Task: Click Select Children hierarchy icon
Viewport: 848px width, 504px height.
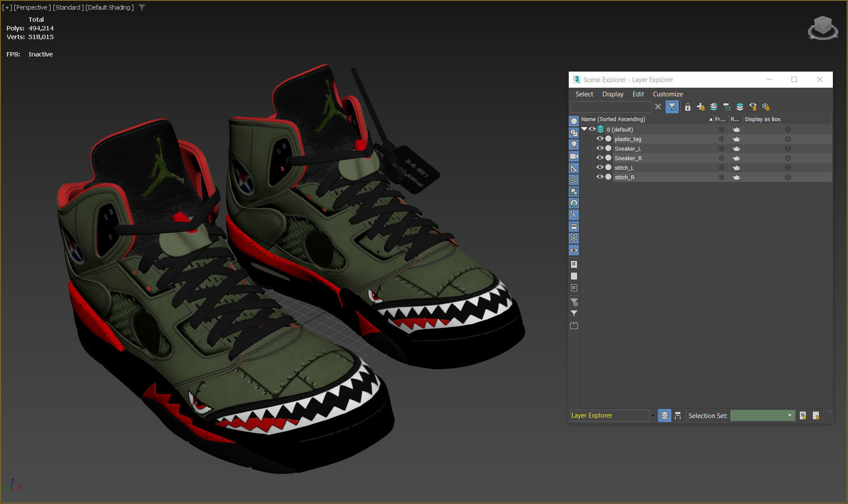Action: tap(726, 107)
